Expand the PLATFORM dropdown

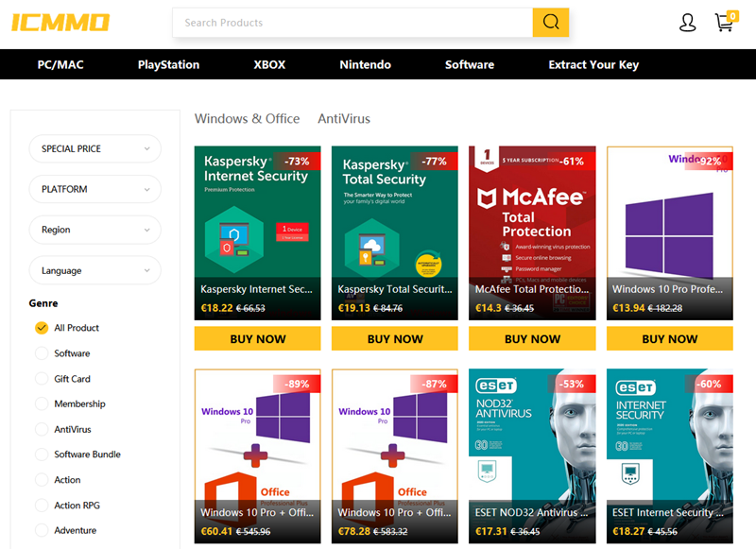(x=95, y=189)
